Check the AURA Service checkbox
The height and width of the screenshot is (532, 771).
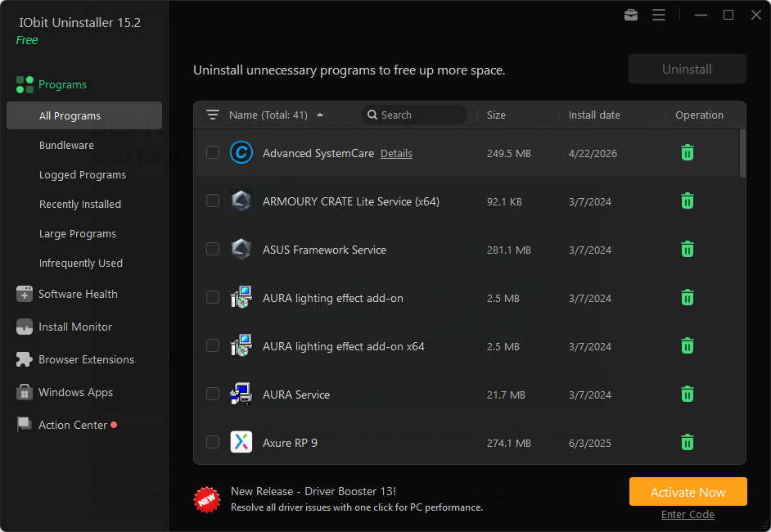(213, 394)
